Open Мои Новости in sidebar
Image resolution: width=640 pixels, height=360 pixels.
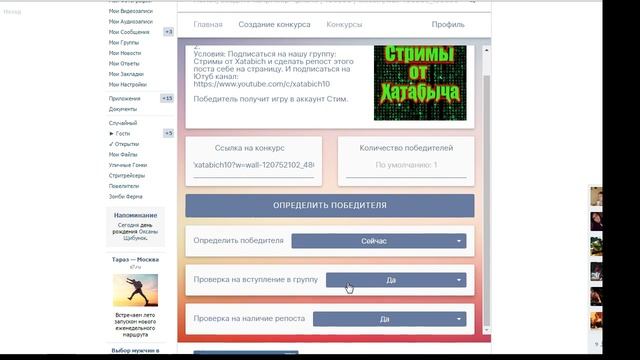(124, 53)
